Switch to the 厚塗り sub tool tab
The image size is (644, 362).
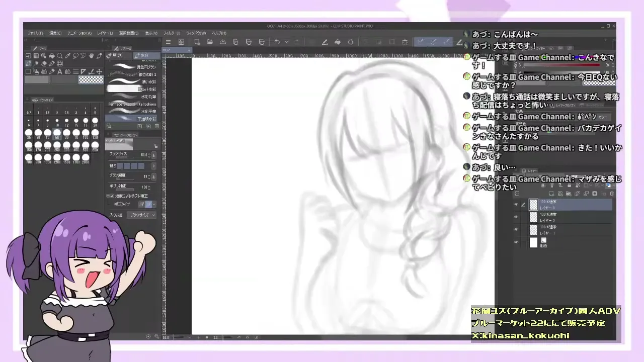click(119, 55)
